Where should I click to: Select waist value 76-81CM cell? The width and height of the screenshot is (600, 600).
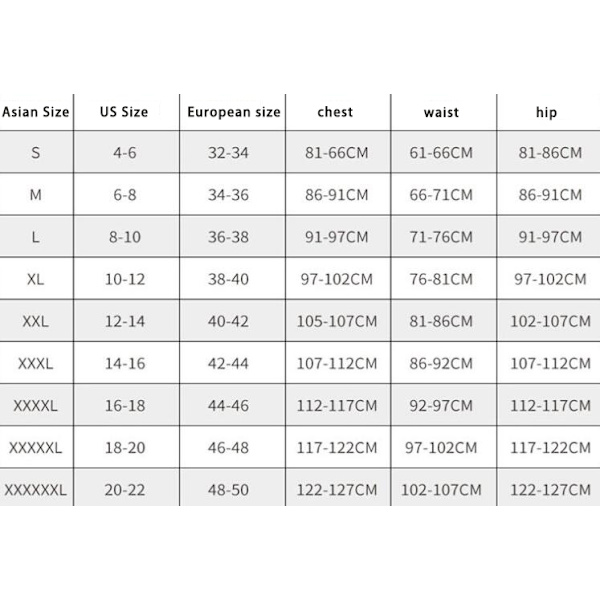[x=441, y=279]
